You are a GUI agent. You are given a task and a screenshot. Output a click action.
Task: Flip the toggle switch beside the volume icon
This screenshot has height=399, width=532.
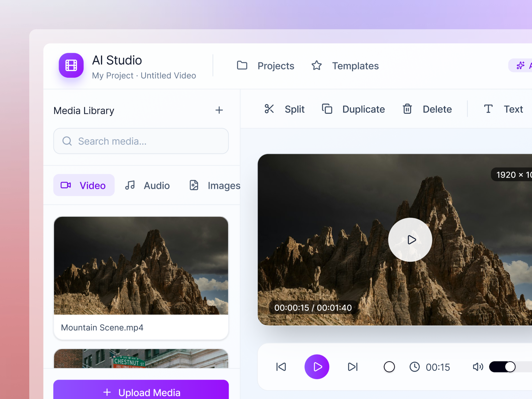pyautogui.click(x=503, y=367)
